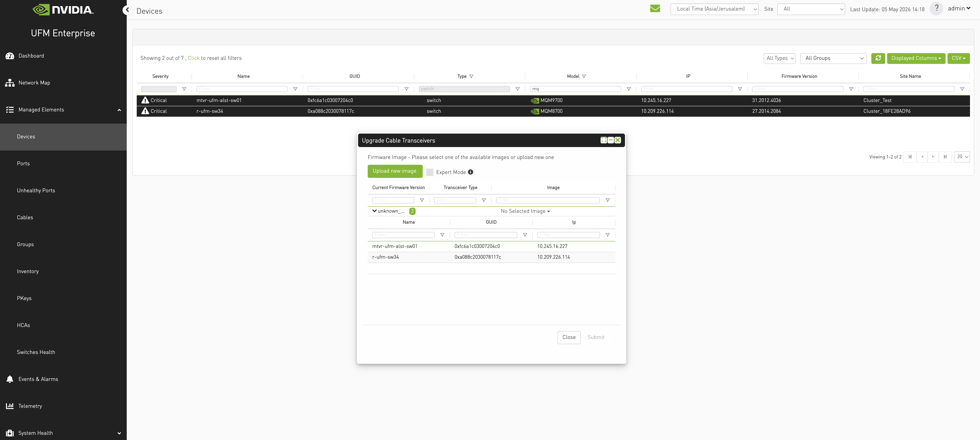This screenshot has width=980, height=440.
Task: Maximize the Upgrade Cable Transceivers dialog
Action: tap(603, 140)
